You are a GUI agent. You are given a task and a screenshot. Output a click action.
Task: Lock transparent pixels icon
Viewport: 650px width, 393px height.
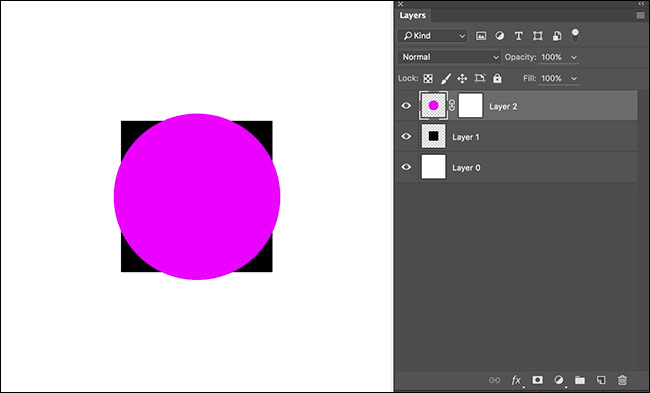428,78
